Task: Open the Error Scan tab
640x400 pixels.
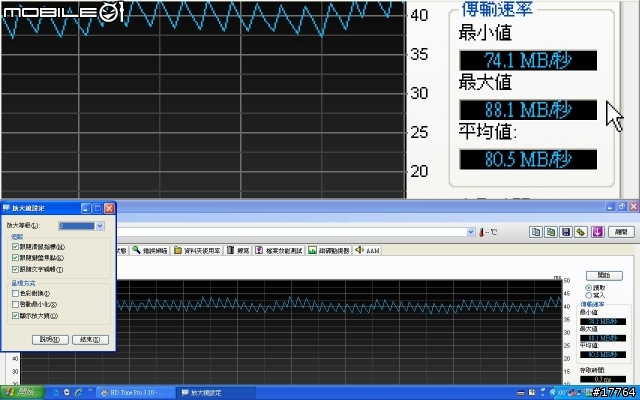Action: point(150,250)
